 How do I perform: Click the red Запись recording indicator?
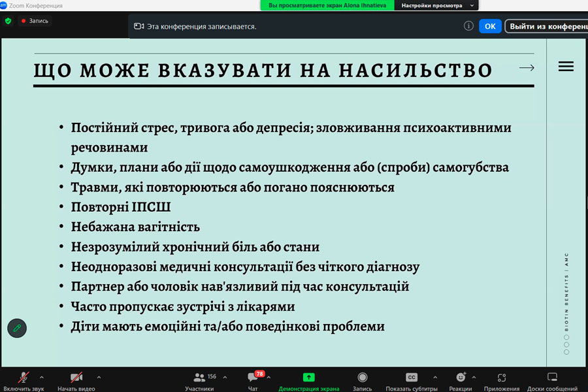tap(35, 21)
